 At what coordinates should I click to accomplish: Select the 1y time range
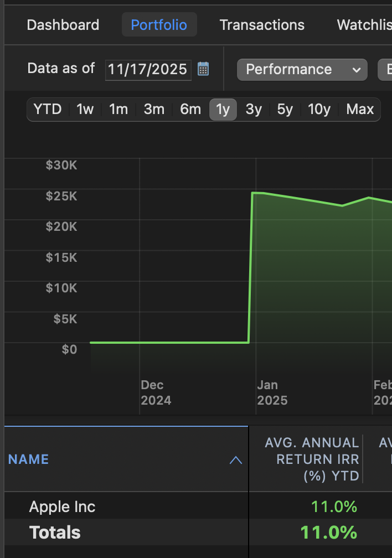223,109
